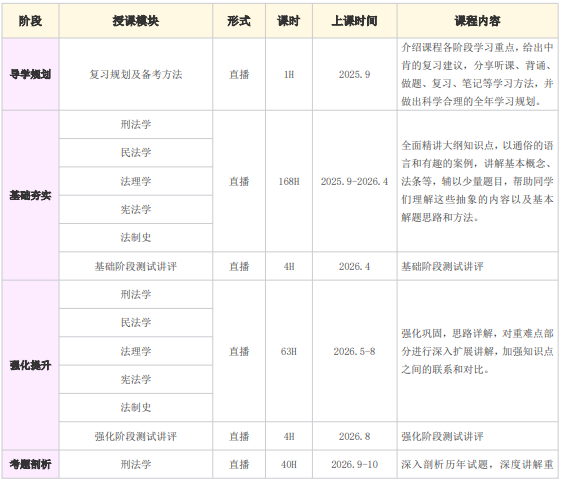Select the 40H hours cell
This screenshot has height=484, width=564.
289,464
